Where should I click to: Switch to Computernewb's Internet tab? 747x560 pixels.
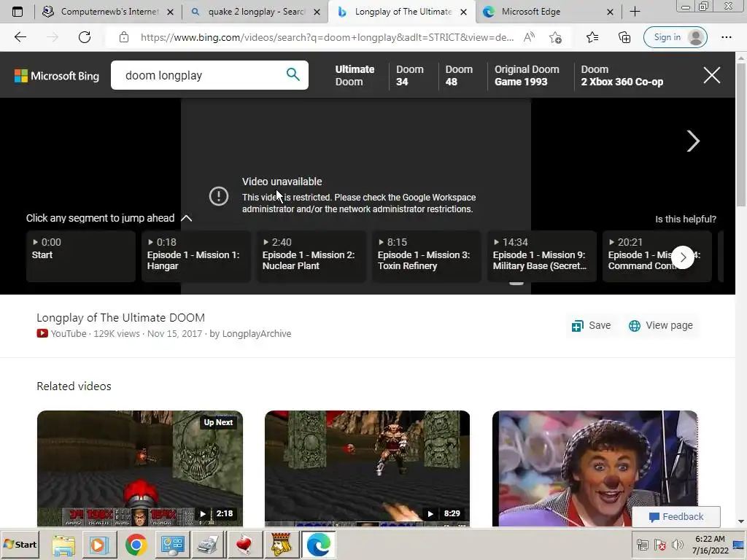point(109,12)
